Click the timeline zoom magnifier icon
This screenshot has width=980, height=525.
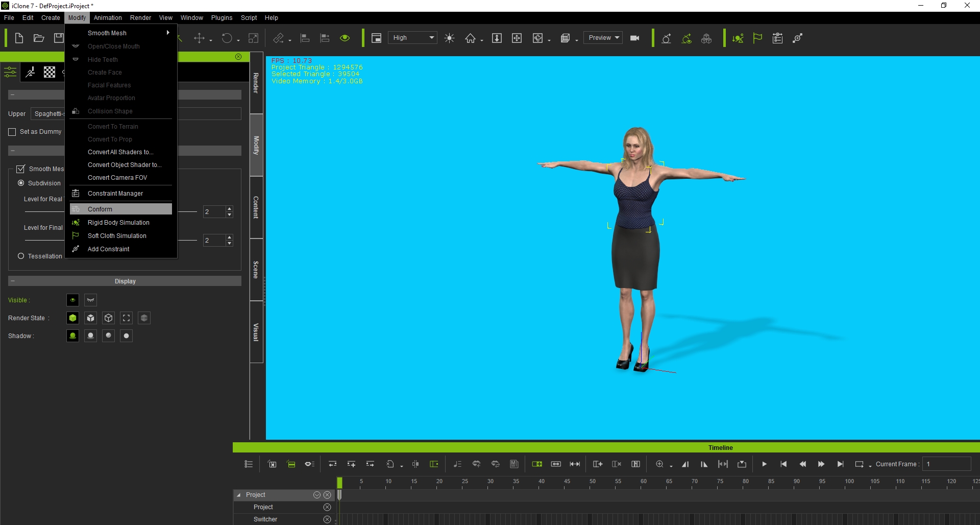(x=659, y=464)
